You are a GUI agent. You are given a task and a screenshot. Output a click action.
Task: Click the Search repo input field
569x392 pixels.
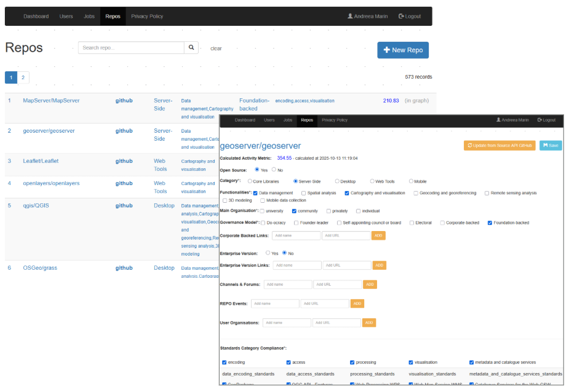coord(131,48)
